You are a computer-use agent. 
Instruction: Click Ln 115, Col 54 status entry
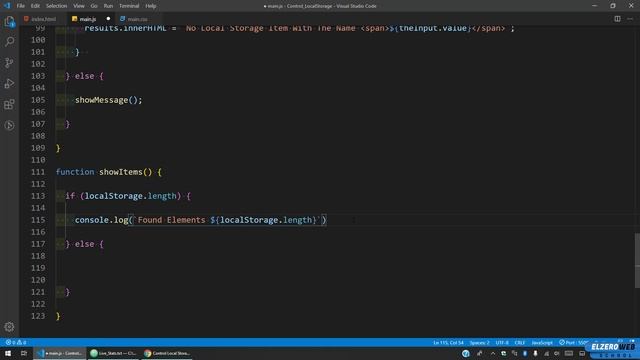click(x=448, y=342)
